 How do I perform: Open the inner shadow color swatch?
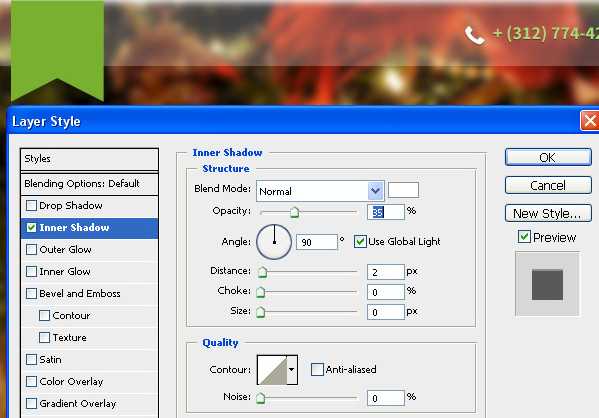pyautogui.click(x=403, y=190)
